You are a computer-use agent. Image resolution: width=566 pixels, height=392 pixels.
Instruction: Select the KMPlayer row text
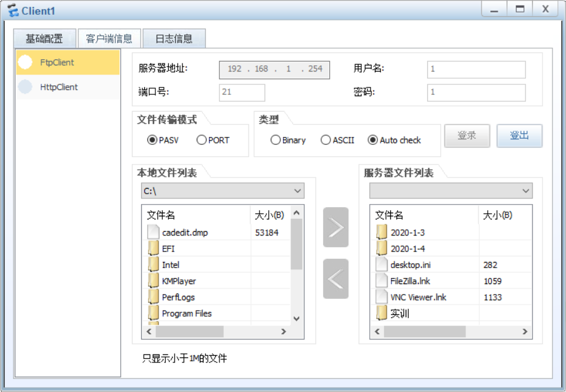(179, 281)
